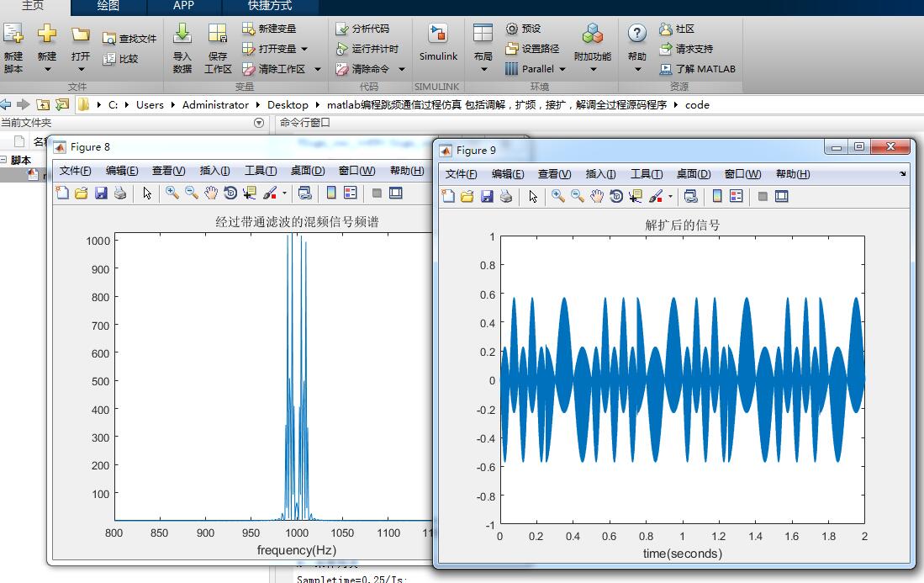The height and width of the screenshot is (583, 924).
Task: Go forward using the address bar's right arrow
Action: click(x=24, y=105)
